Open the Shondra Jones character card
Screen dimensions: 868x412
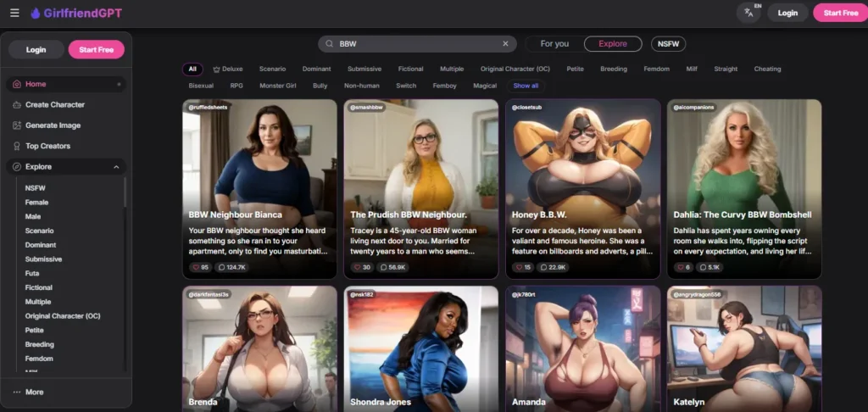421,349
